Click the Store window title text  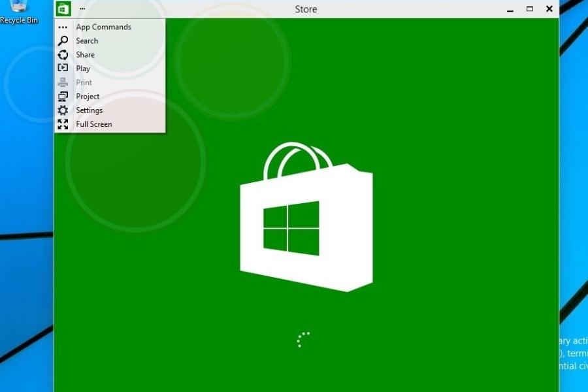[x=306, y=9]
